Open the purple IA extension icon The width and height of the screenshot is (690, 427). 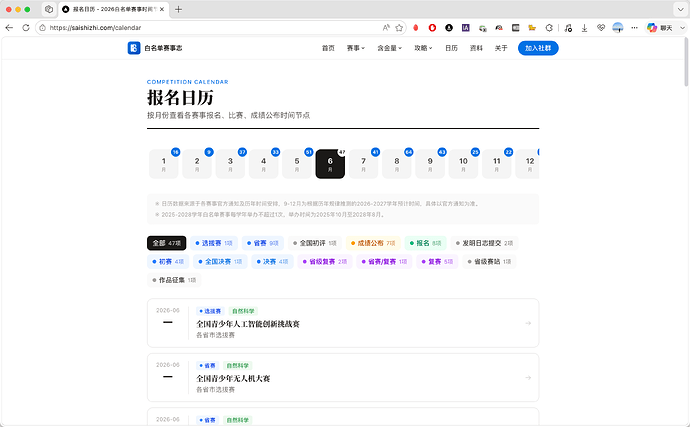coord(466,28)
